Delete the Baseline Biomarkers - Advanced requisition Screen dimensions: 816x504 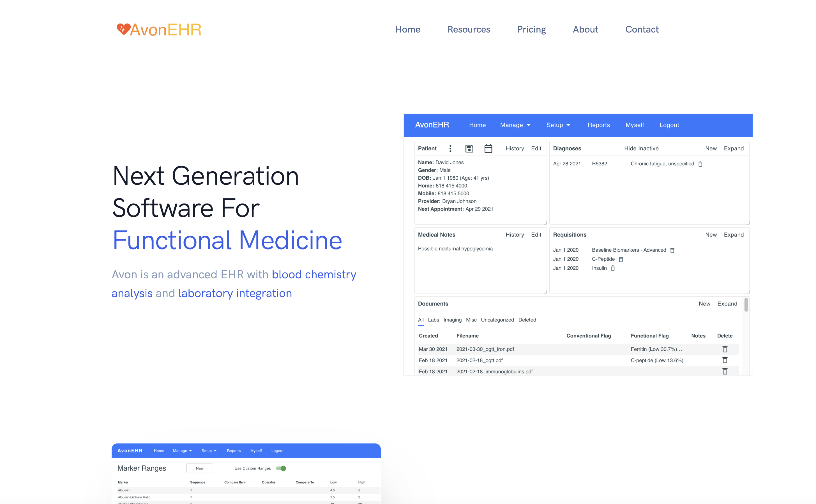672,250
